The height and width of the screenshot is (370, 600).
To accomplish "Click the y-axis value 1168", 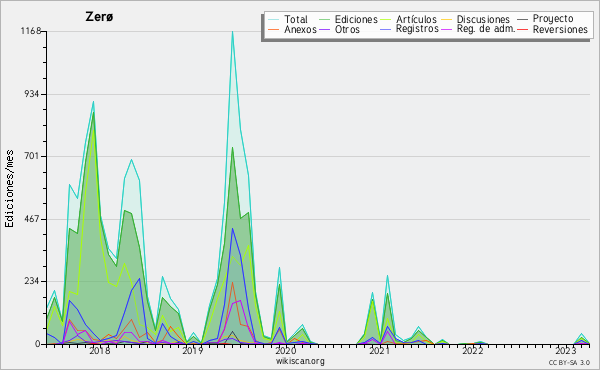I will pyautogui.click(x=31, y=31).
